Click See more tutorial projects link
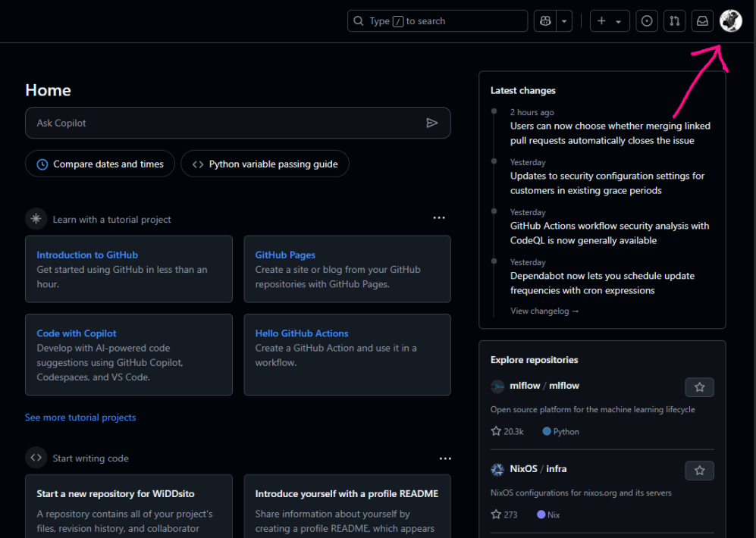The image size is (756, 538). [80, 418]
